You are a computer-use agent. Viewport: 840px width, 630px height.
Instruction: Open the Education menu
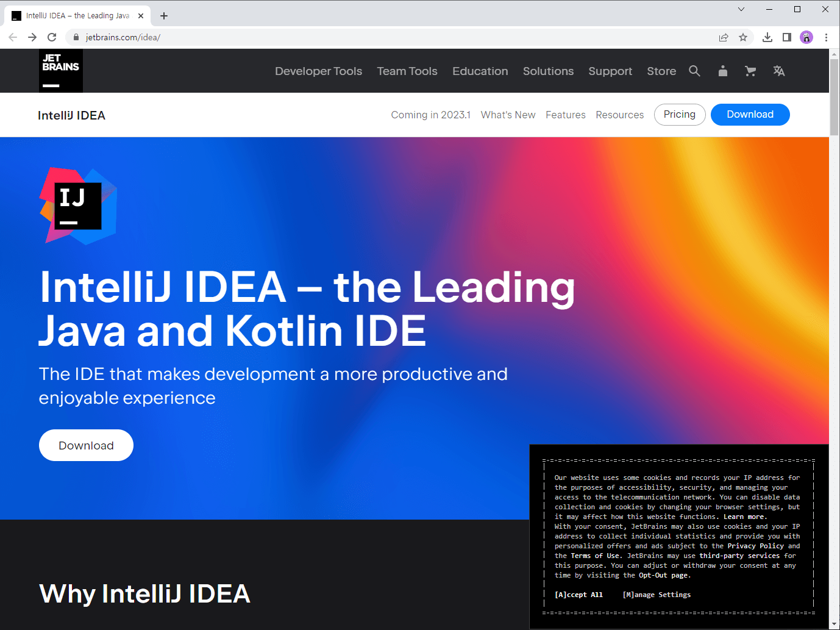coord(480,71)
